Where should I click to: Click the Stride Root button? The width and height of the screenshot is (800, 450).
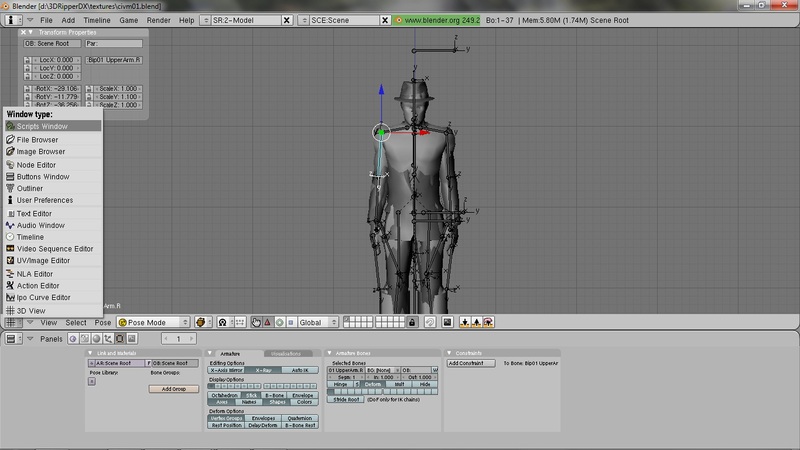(346, 399)
